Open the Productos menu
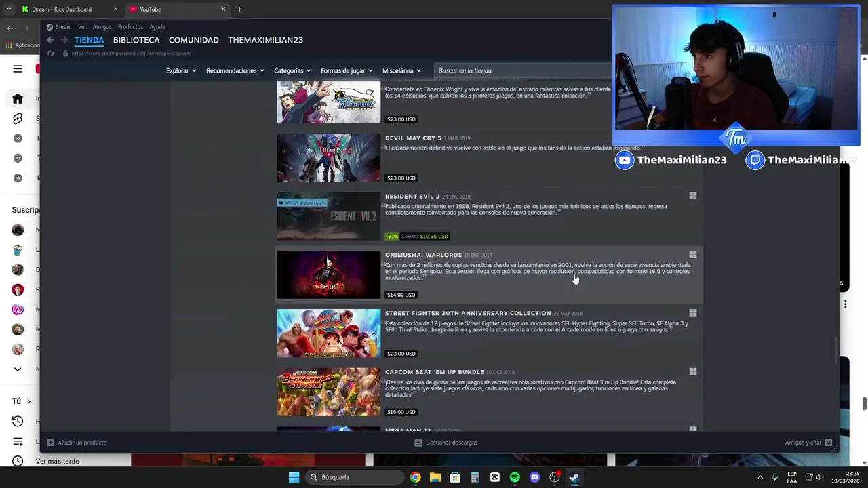Image resolution: width=868 pixels, height=488 pixels. point(130,27)
